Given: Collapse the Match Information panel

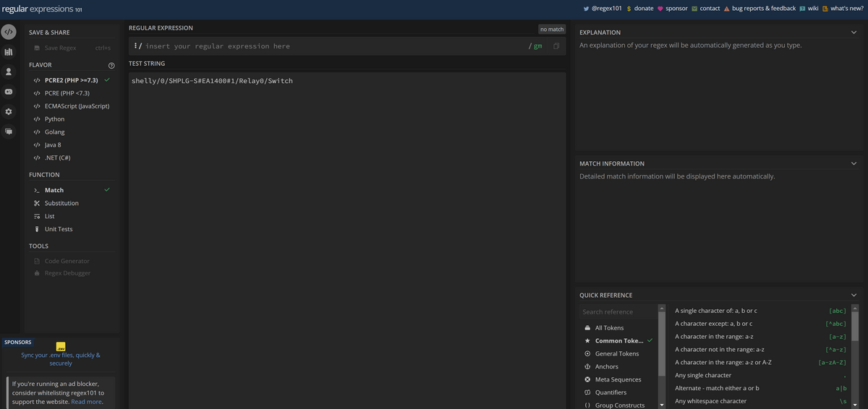Looking at the screenshot, I should (x=854, y=163).
